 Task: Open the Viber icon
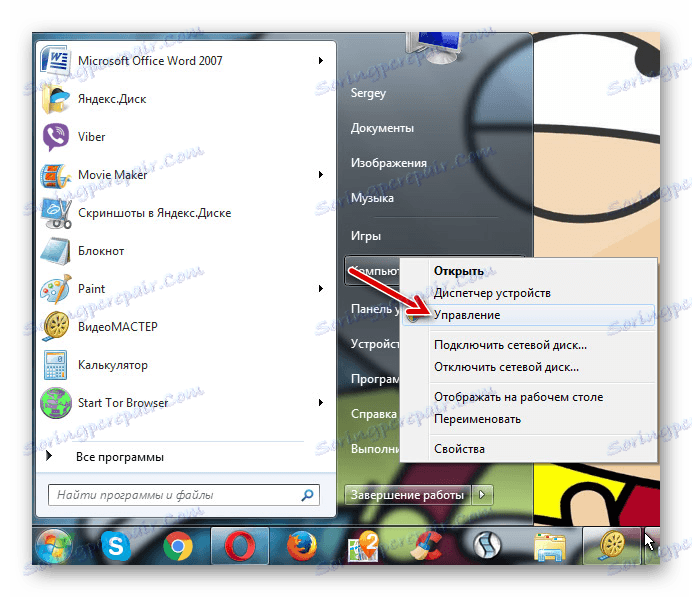[x=55, y=137]
